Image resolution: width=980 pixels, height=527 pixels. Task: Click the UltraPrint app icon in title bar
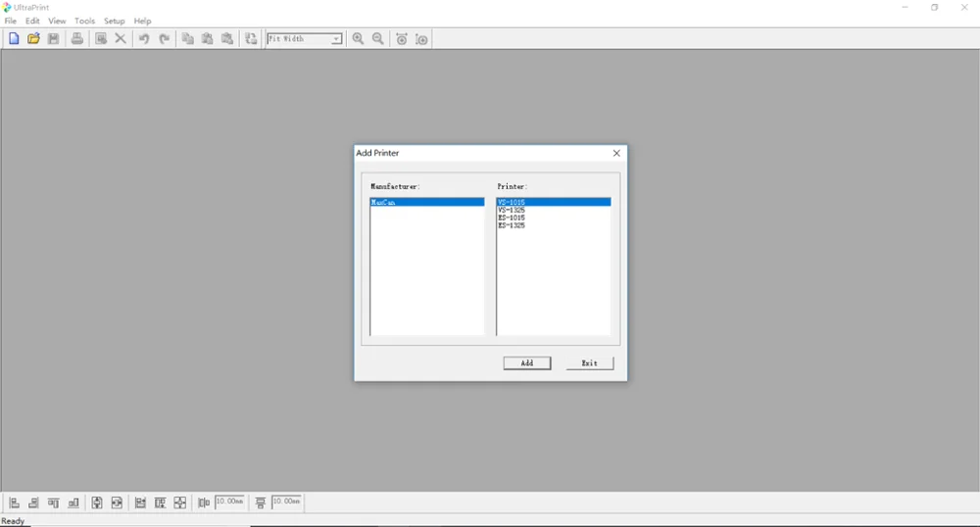click(x=7, y=8)
